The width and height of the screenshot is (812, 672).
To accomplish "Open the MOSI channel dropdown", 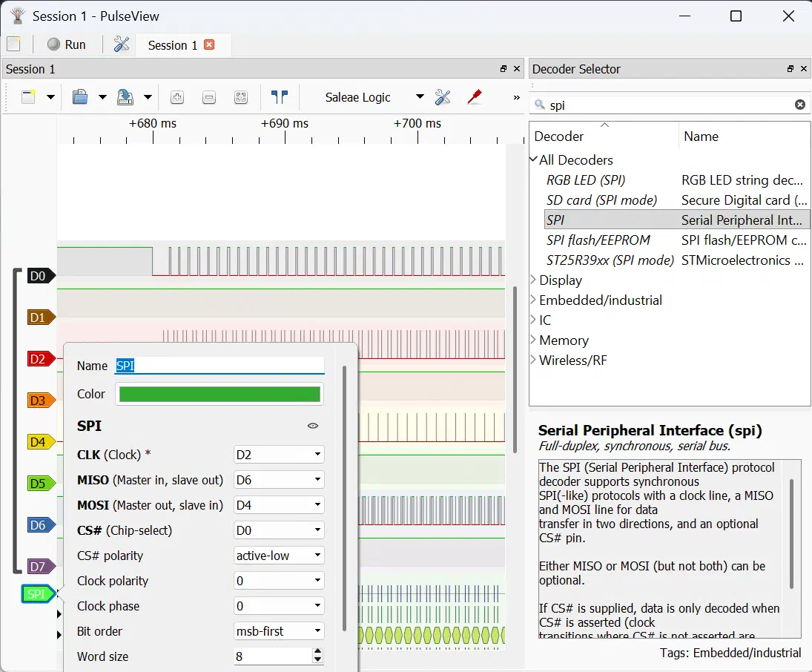I will click(279, 505).
